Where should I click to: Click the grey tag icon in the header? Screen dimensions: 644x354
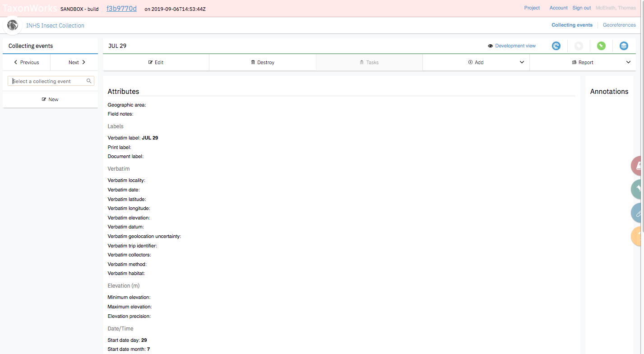579,46
